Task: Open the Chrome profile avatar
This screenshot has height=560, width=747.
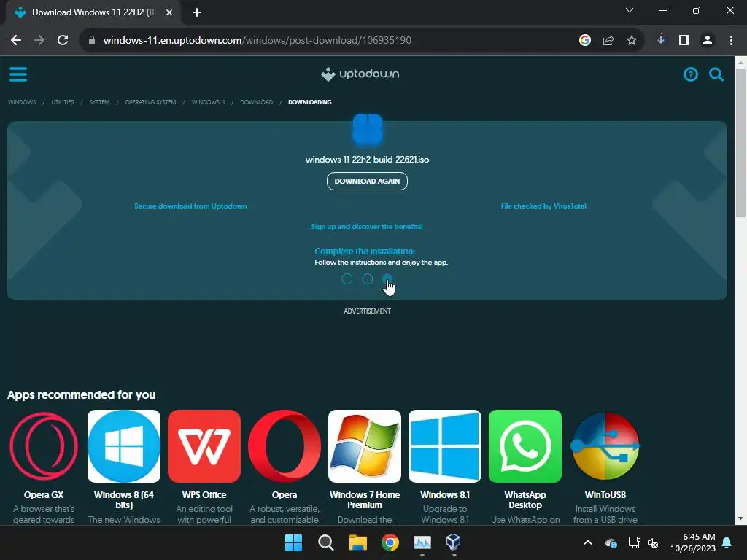Action: pyautogui.click(x=708, y=41)
